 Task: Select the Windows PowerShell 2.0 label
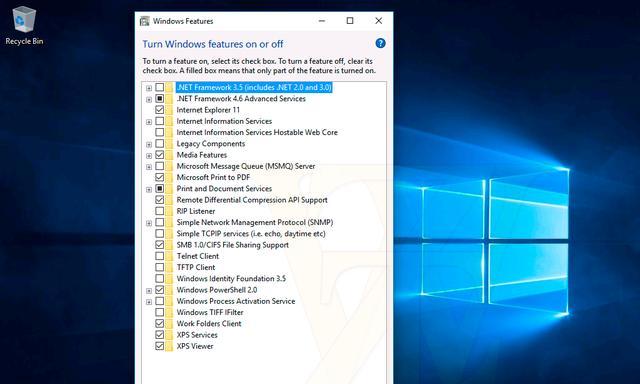[217, 290]
